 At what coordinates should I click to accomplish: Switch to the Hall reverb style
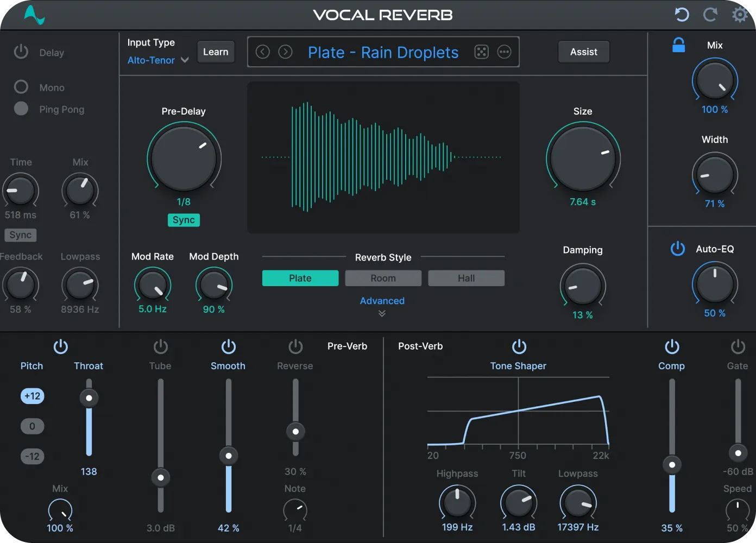466,278
